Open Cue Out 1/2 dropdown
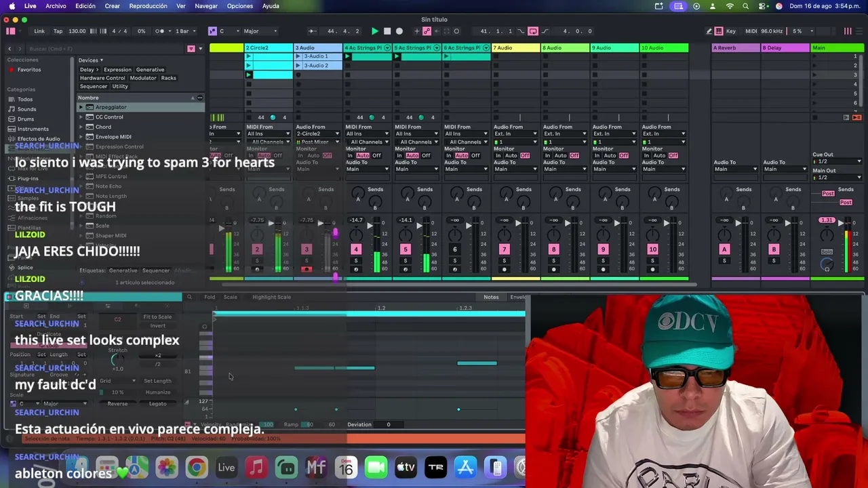The height and width of the screenshot is (488, 868). (837, 161)
